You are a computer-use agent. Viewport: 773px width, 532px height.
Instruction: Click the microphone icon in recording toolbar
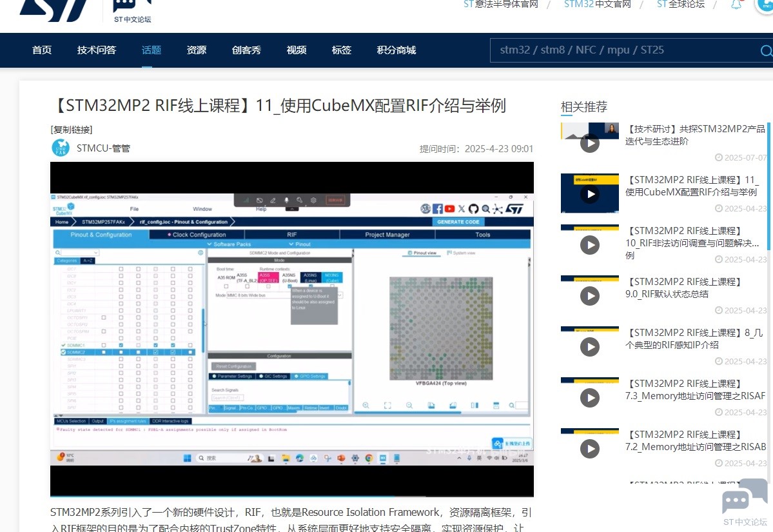click(286, 200)
